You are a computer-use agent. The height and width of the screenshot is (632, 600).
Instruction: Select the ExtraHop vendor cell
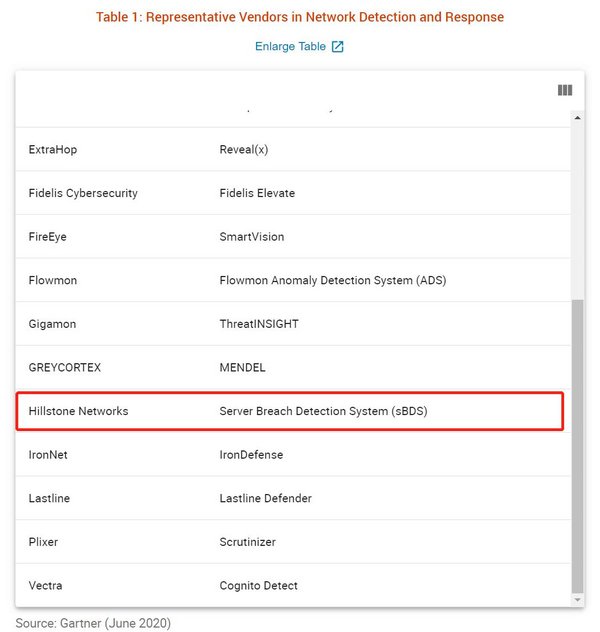pos(53,150)
